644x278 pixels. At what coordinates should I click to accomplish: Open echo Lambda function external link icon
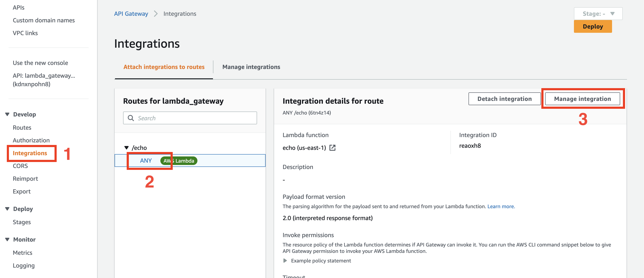pyautogui.click(x=332, y=148)
